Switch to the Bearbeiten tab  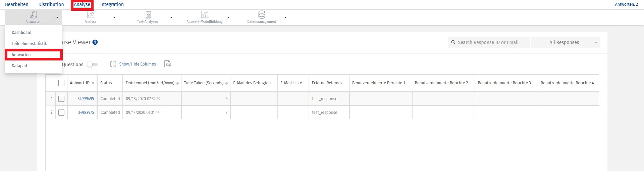click(17, 4)
